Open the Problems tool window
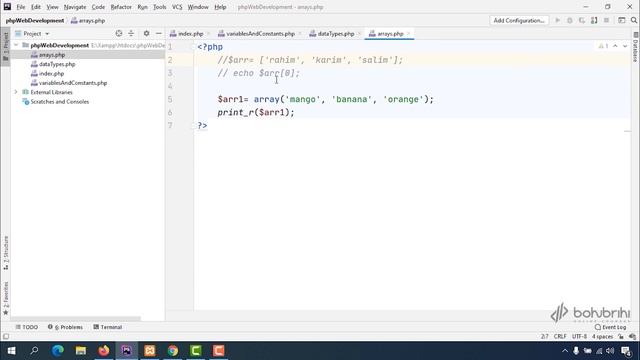 65,327
